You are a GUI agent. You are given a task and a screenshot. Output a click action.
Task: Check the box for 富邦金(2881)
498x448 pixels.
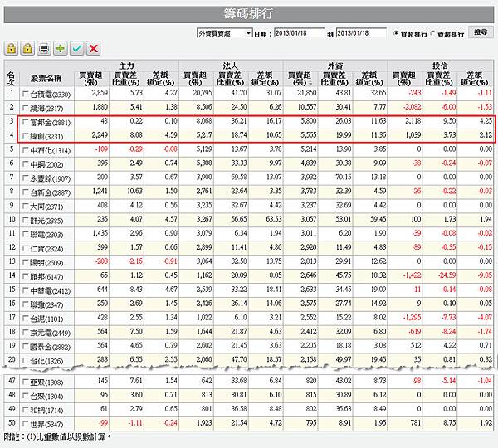26,122
